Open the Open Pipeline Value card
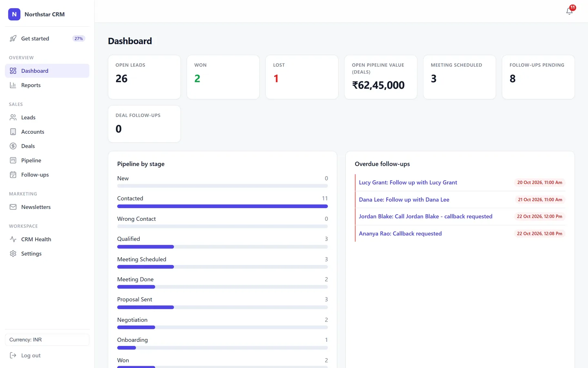The height and width of the screenshot is (368, 588). tap(381, 77)
